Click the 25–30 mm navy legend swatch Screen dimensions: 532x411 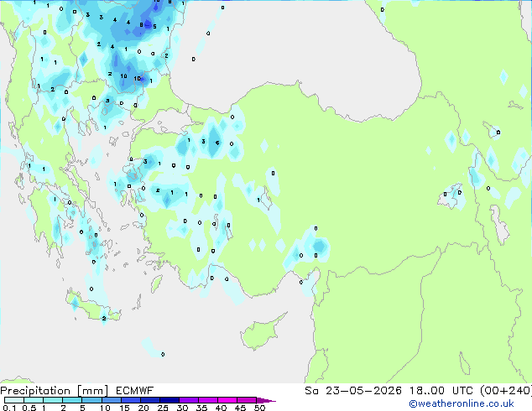[x=170, y=400]
